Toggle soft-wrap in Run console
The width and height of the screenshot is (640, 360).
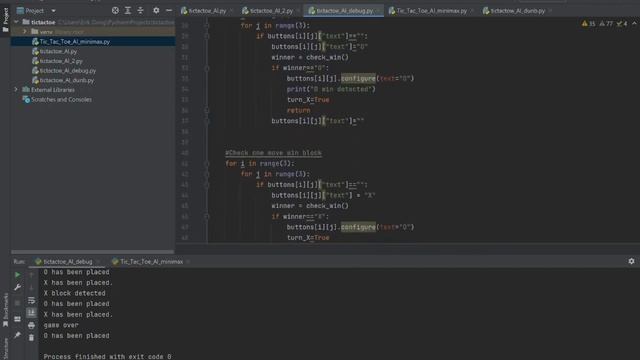(31, 300)
